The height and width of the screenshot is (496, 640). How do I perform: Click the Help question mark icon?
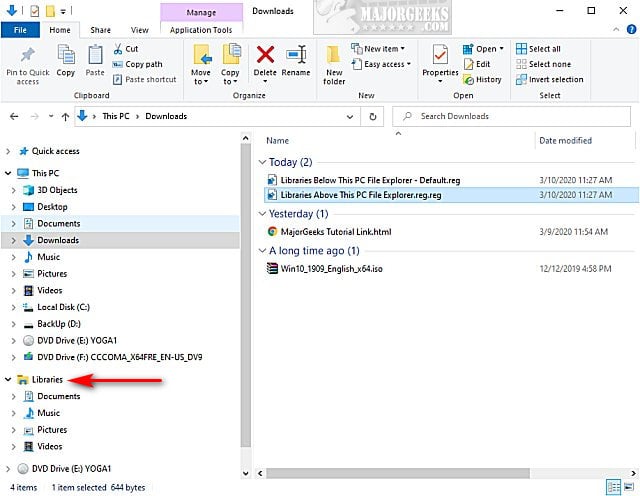(631, 29)
